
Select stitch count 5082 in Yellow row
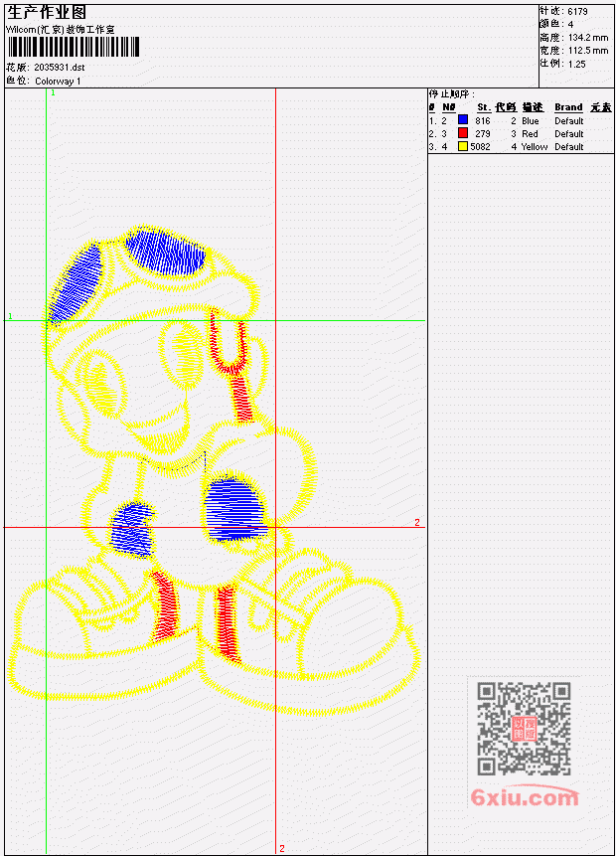[x=480, y=147]
